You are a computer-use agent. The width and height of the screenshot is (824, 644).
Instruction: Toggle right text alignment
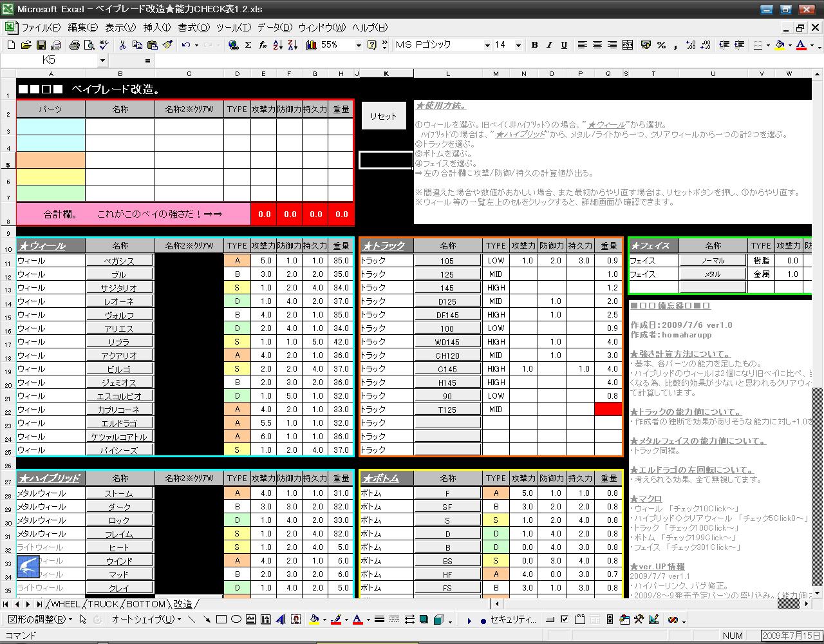612,45
